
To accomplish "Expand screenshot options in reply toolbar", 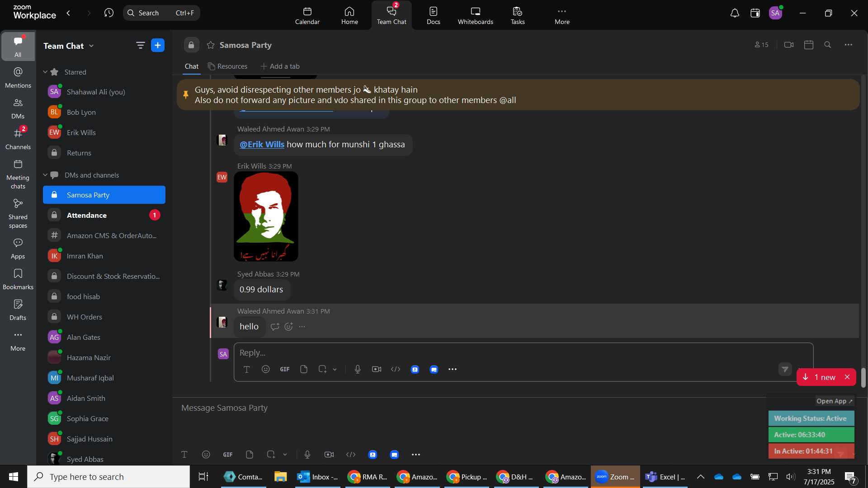I will [x=335, y=370].
